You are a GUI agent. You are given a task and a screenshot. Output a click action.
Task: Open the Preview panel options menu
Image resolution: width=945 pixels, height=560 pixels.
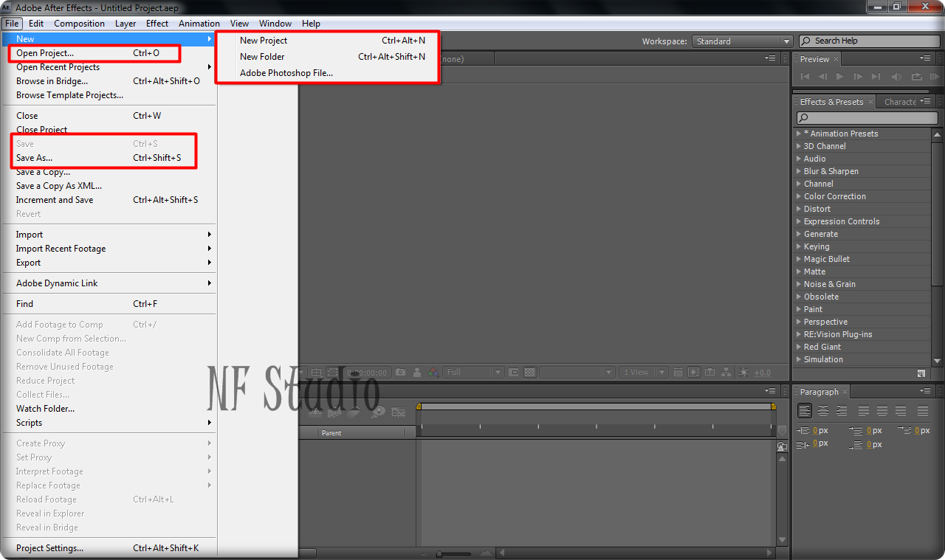point(926,58)
